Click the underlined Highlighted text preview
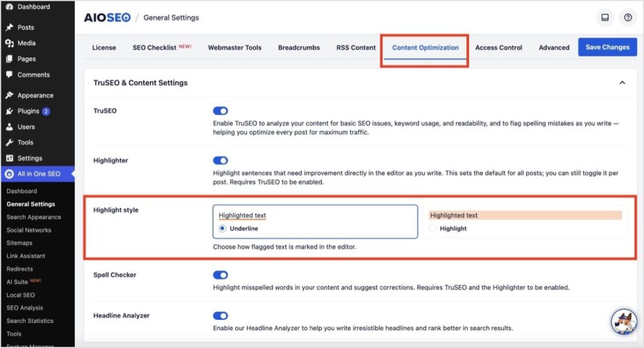 (x=242, y=215)
